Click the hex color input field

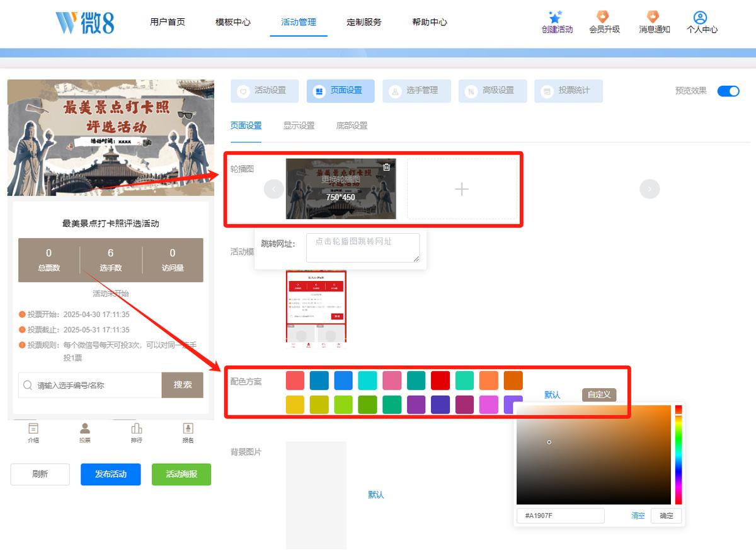[561, 516]
